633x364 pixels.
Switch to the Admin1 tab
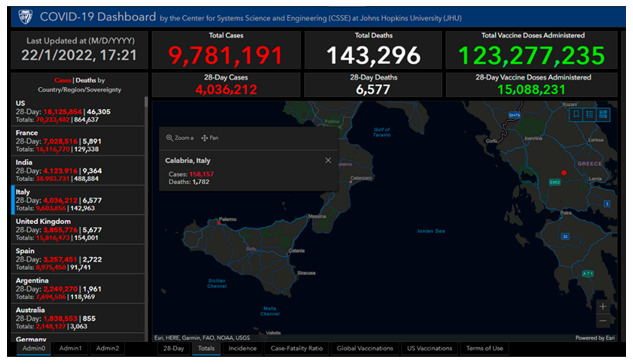point(71,348)
